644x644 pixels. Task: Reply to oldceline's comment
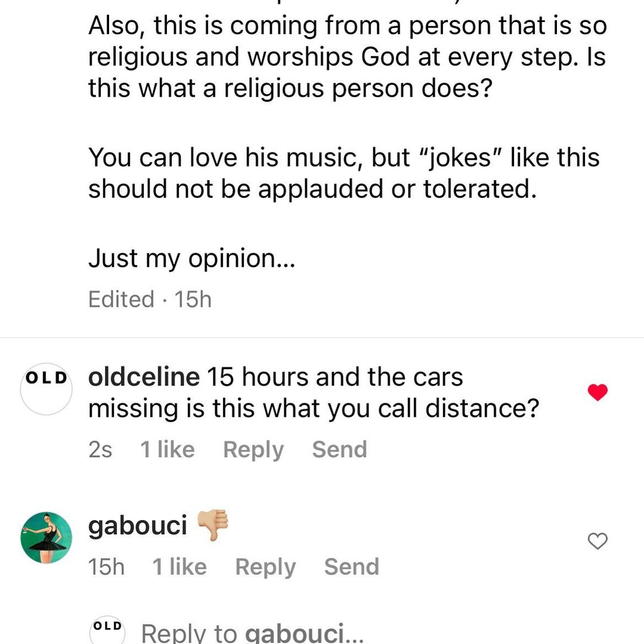pos(253,450)
